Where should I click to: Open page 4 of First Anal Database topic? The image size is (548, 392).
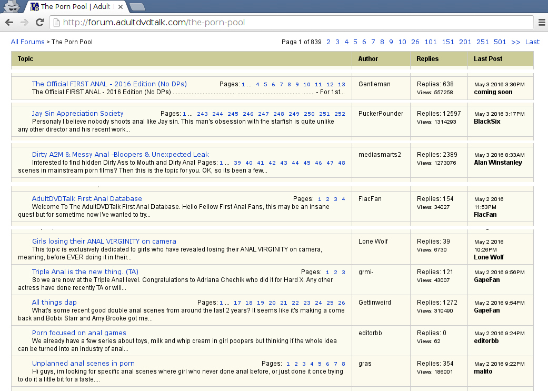tap(344, 199)
